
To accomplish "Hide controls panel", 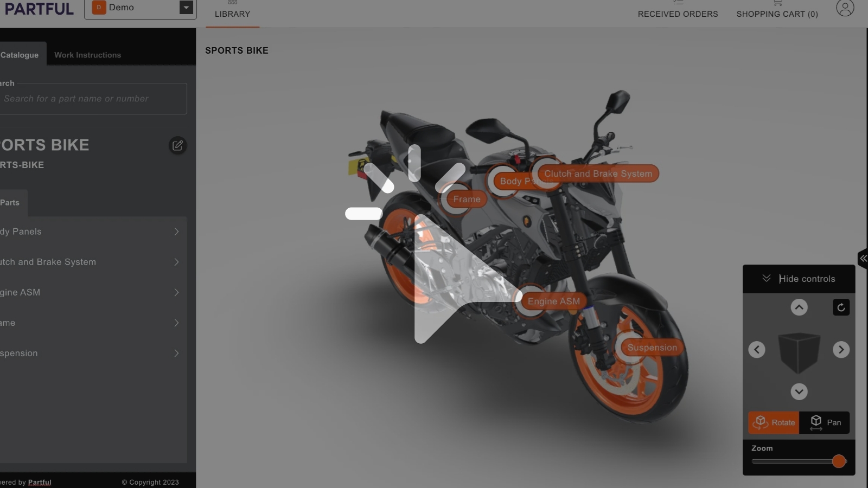I will tap(799, 279).
